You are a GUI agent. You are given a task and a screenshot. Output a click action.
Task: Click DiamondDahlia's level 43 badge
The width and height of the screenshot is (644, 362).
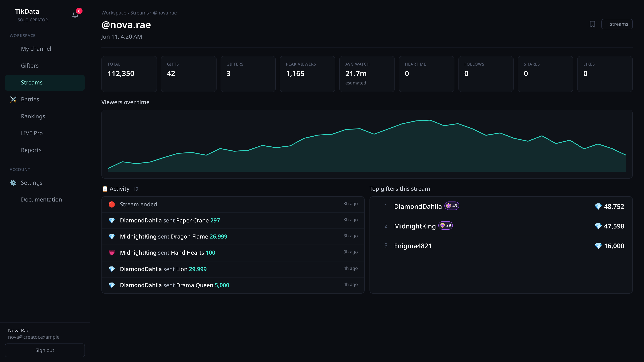[451, 206]
